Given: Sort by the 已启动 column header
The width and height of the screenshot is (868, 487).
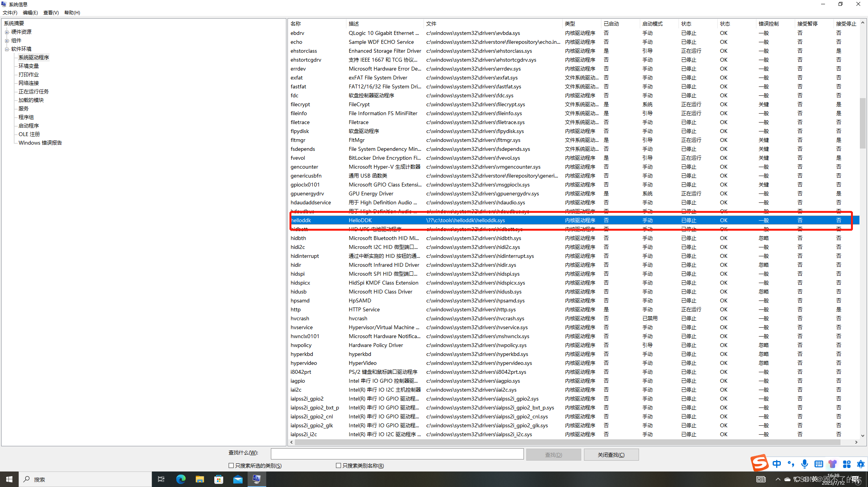Looking at the screenshot, I should [620, 24].
